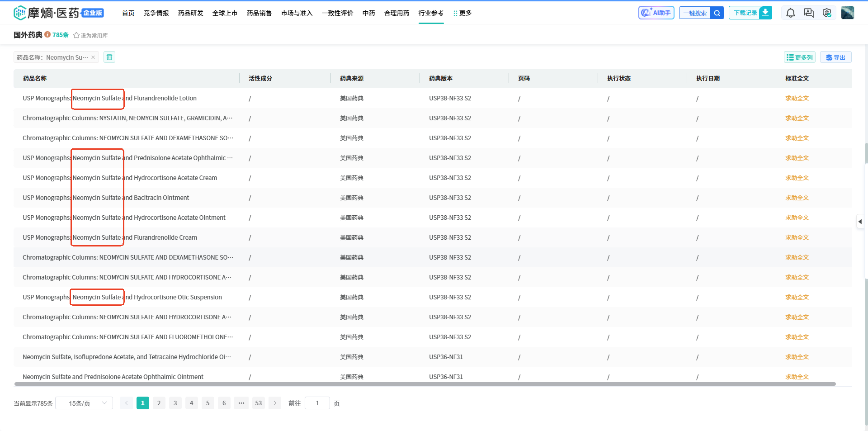The height and width of the screenshot is (431, 868).
Task: Open the AI助手 assistant
Action: pos(656,13)
